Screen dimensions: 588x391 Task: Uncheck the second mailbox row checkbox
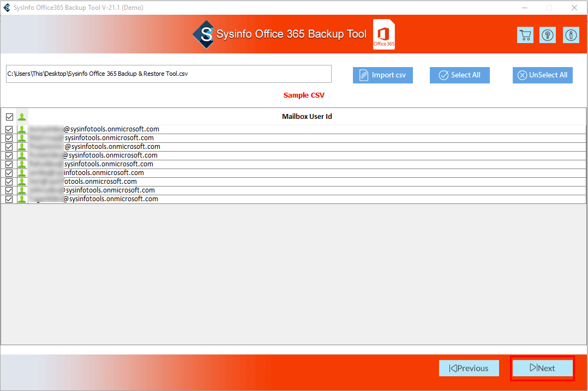tap(9, 138)
